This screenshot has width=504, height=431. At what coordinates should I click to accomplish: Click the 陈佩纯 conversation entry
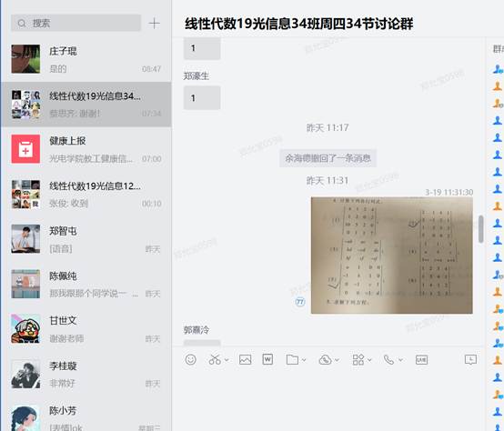click(x=86, y=285)
